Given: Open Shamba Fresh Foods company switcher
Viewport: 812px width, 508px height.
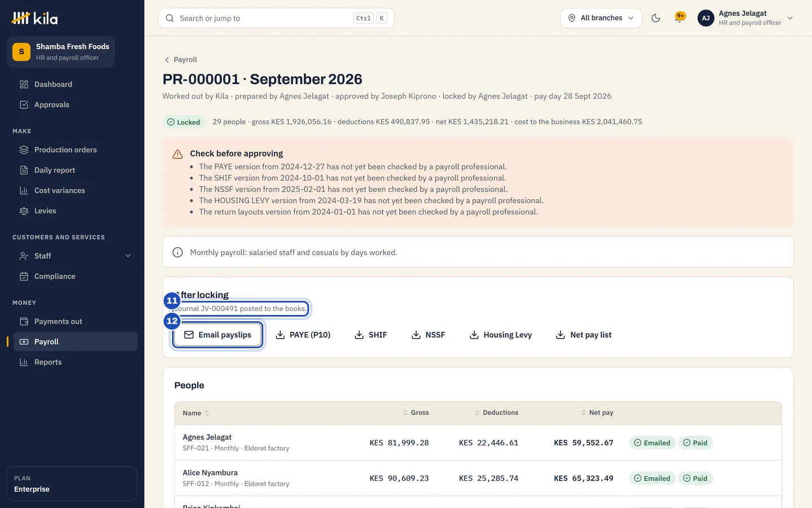Looking at the screenshot, I should 61,52.
